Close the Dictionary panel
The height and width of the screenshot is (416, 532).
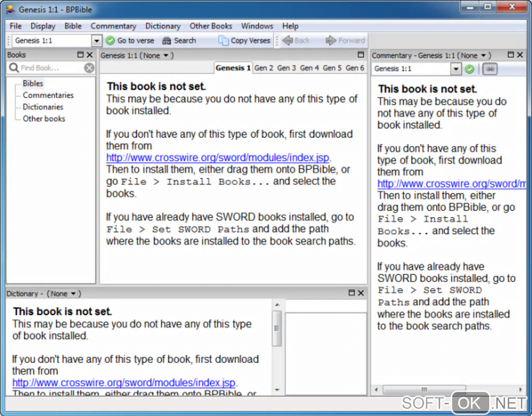(360, 293)
